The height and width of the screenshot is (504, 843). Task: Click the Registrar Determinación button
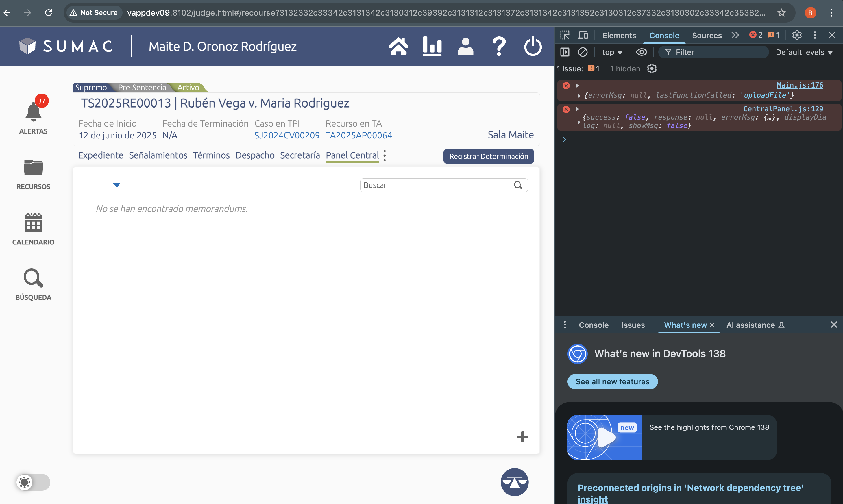point(488,157)
